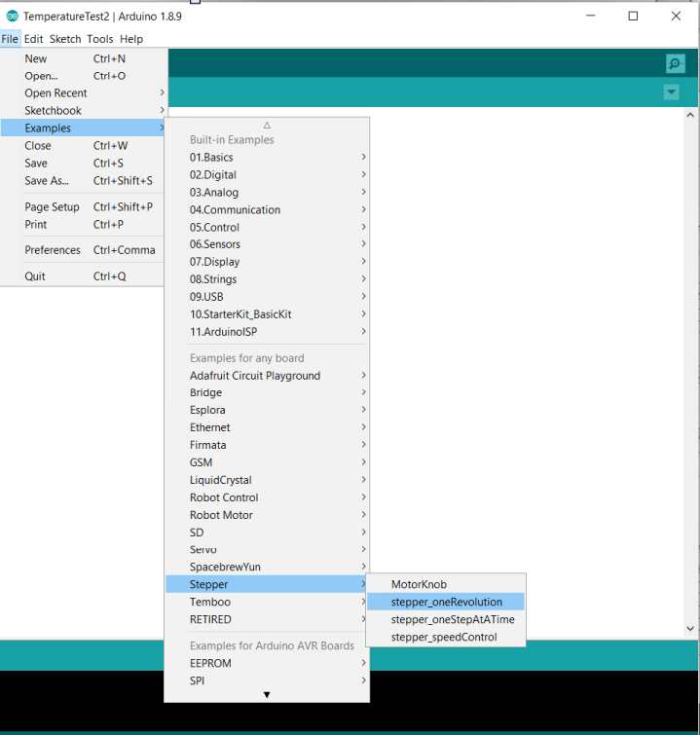This screenshot has height=735, width=700.
Task: Open 11.ArduinoISP examples submenu
Action: click(x=267, y=331)
